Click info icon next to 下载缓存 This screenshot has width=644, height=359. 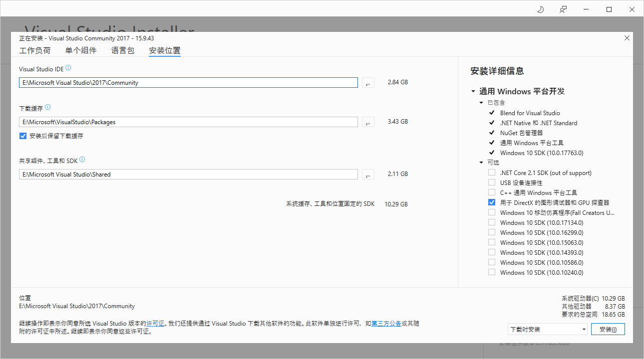click(48, 107)
